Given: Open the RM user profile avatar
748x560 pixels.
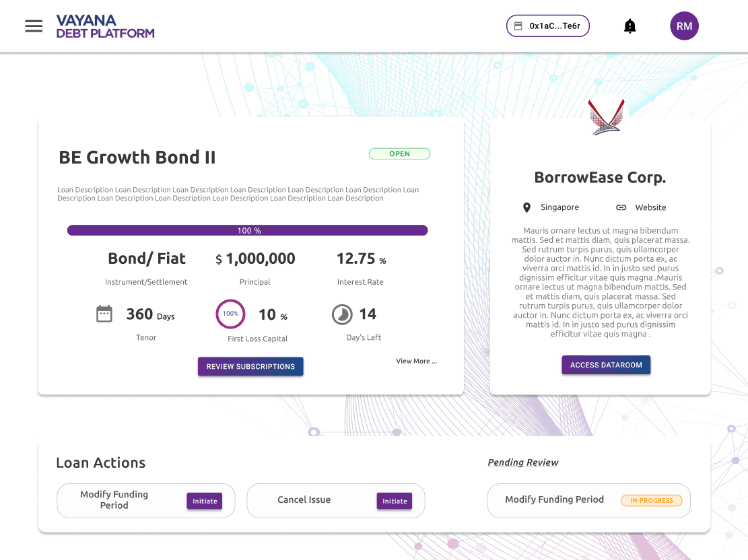Looking at the screenshot, I should (684, 26).
